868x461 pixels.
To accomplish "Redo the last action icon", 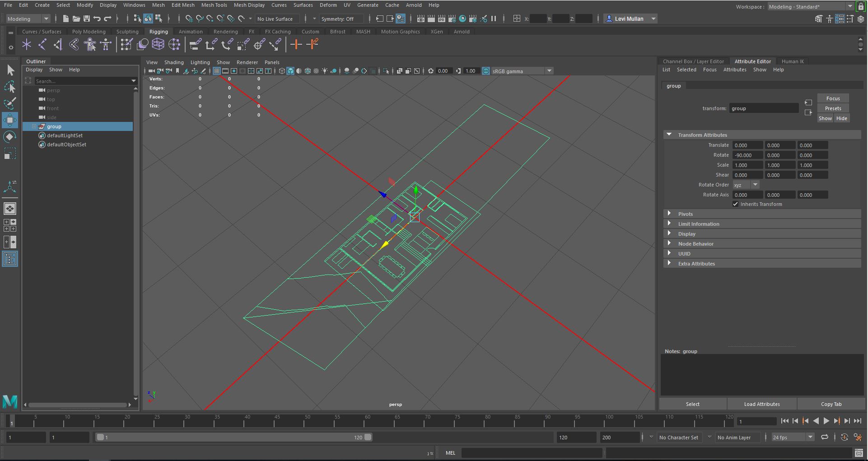I will [107, 19].
